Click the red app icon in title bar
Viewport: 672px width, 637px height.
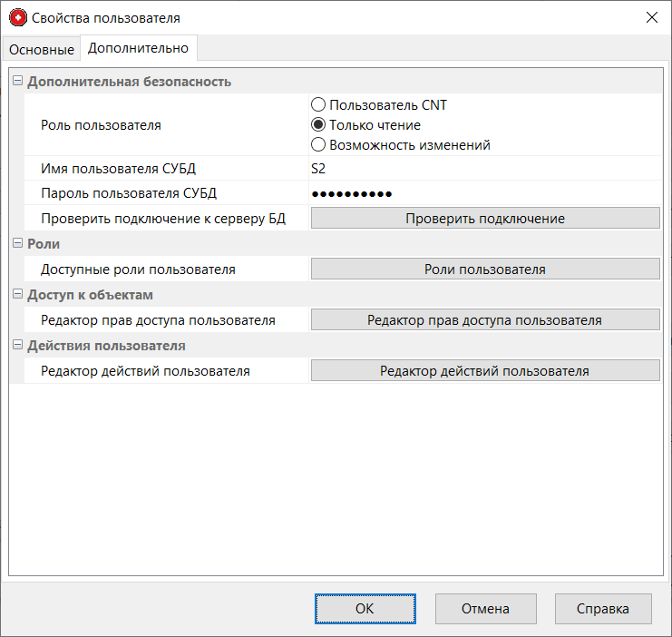(17, 17)
